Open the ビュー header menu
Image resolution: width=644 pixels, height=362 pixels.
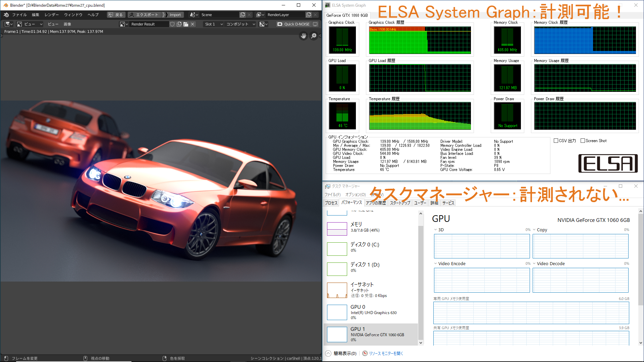pyautogui.click(x=53, y=24)
